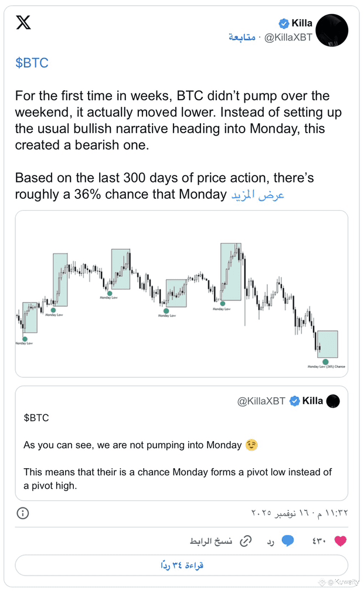The width and height of the screenshot is (364, 592).
Task: Click the quoted tweet's small Killa avatar
Action: click(333, 401)
